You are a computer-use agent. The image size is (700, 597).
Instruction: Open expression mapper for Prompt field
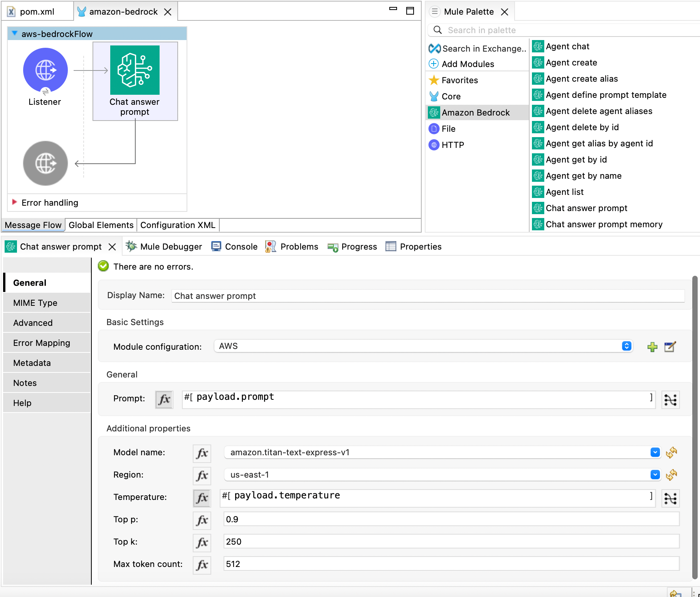coord(671,400)
